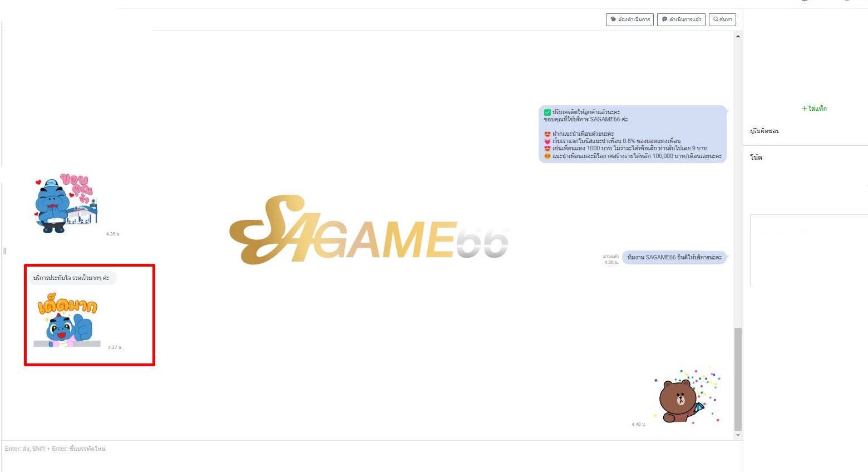
Task: Click the note text area under โน้ต
Action: pos(808,250)
